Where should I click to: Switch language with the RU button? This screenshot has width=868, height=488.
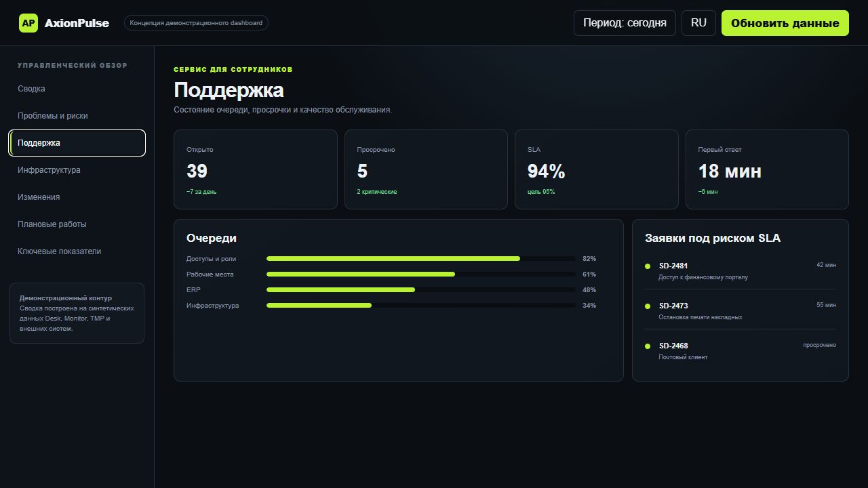(698, 23)
